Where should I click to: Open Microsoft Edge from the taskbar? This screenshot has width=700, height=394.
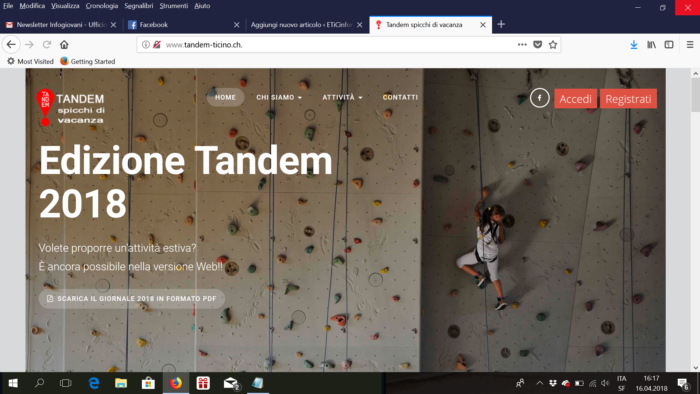coord(94,383)
